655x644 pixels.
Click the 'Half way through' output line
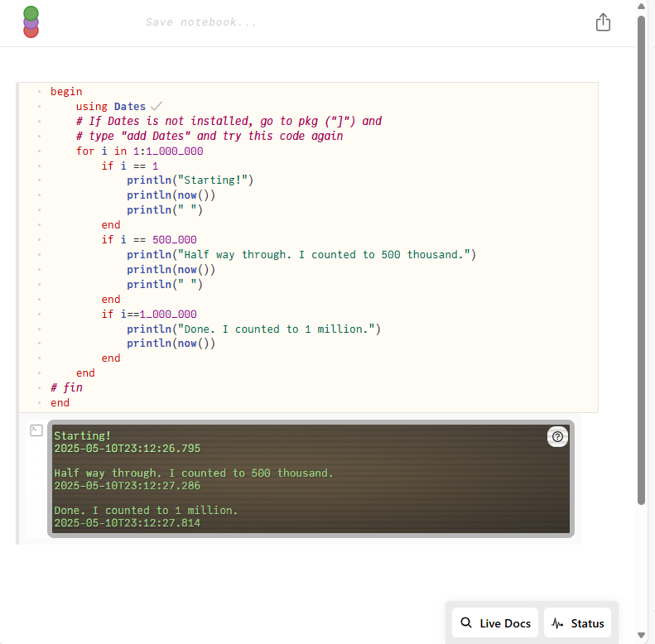click(194, 473)
